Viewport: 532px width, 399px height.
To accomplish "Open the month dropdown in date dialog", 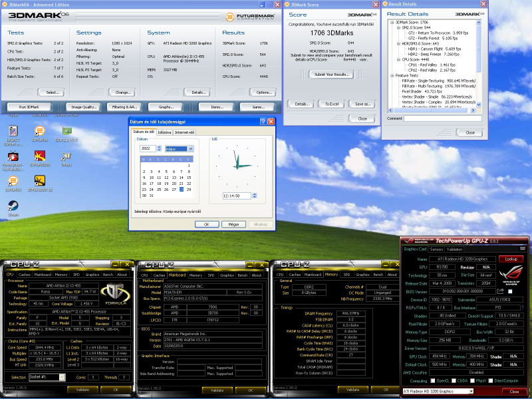I will click(x=190, y=148).
